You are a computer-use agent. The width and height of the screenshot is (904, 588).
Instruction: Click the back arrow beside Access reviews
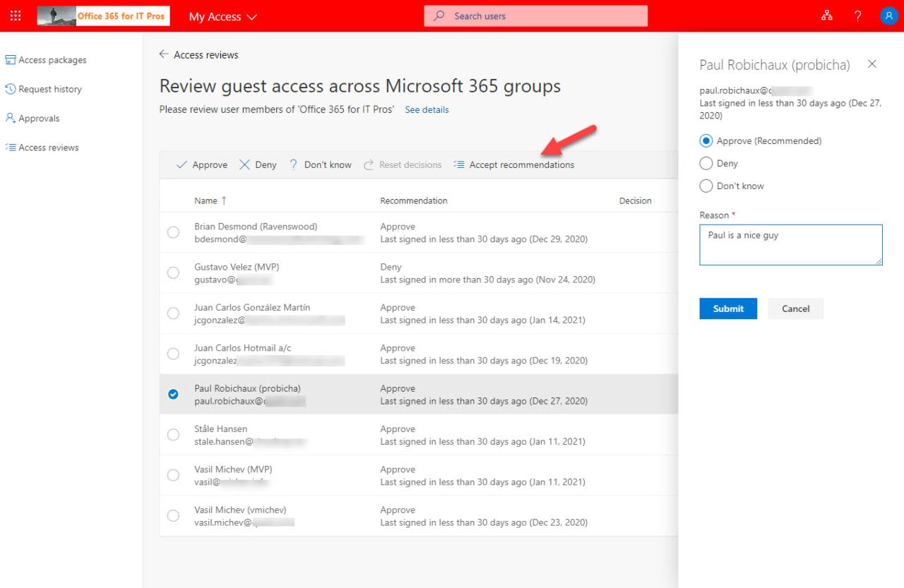164,54
